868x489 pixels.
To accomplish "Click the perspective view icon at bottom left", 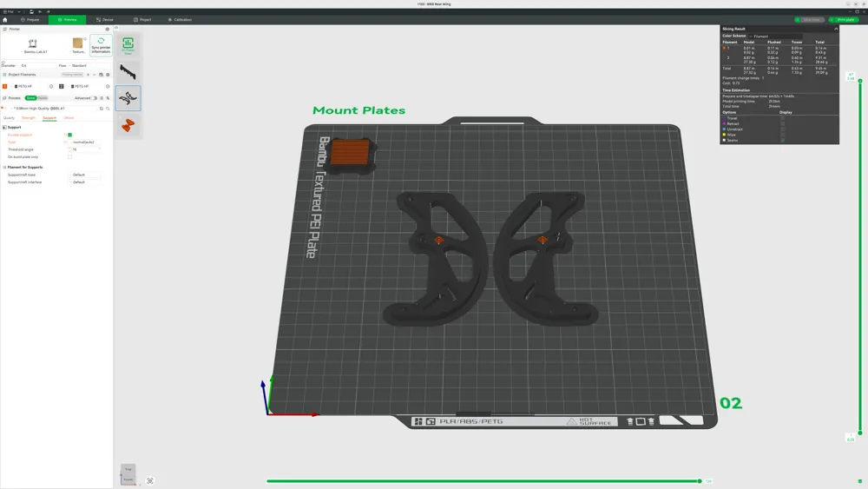I will (x=150, y=480).
